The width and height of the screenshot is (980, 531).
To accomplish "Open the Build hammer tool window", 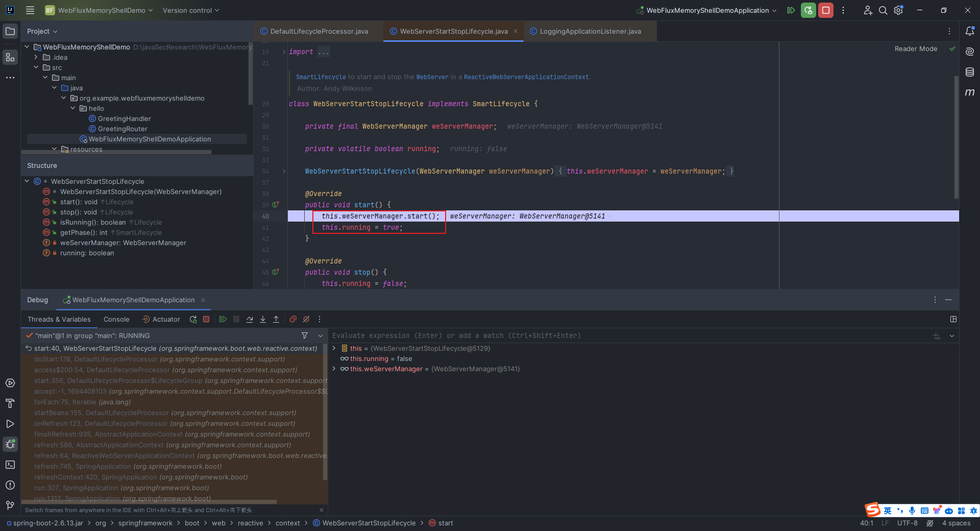I will [10, 403].
